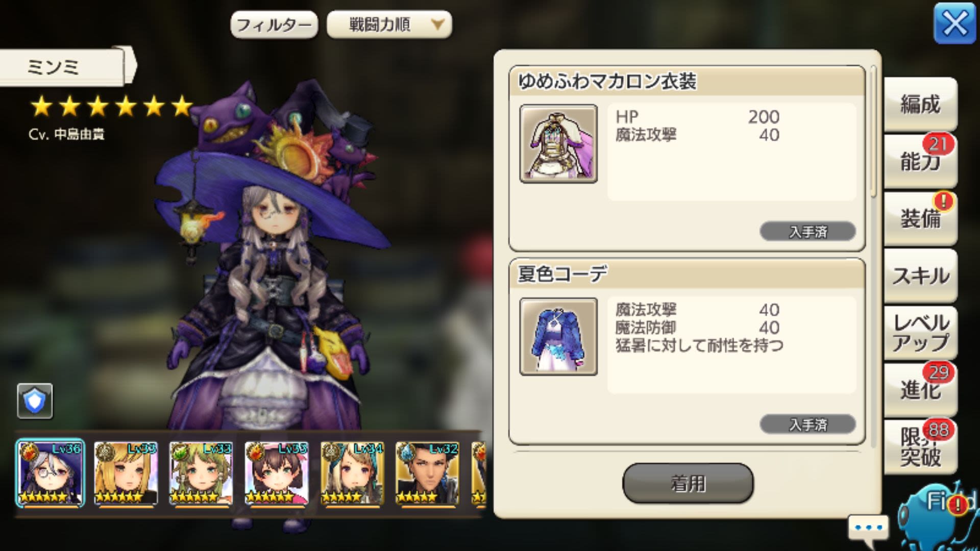Screen dimensions: 980x551
Task: Open the 戦闘力順 sort dropdown
Action: pyautogui.click(x=389, y=24)
